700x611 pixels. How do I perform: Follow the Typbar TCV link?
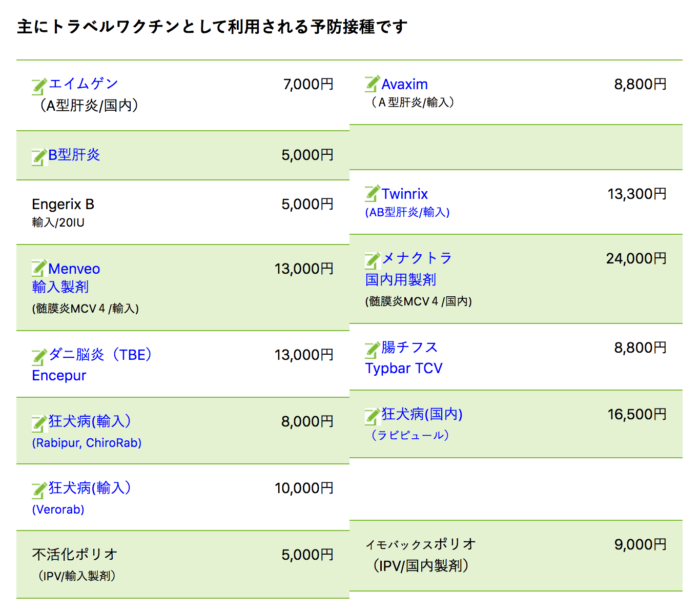(x=404, y=369)
